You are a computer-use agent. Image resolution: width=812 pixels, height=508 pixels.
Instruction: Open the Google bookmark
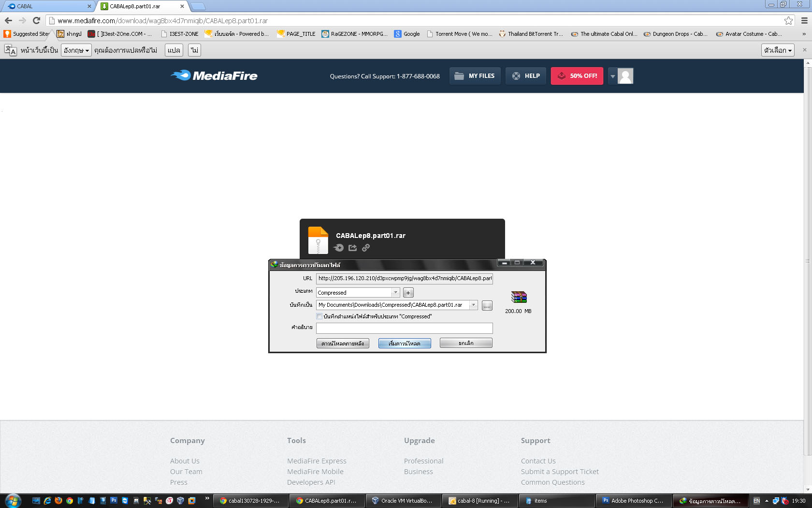coord(407,34)
